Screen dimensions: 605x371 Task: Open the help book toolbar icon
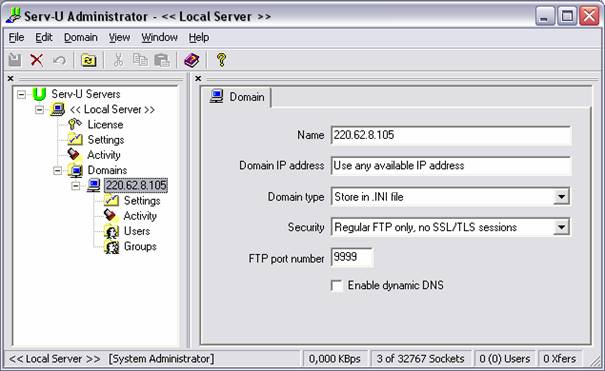(x=192, y=60)
